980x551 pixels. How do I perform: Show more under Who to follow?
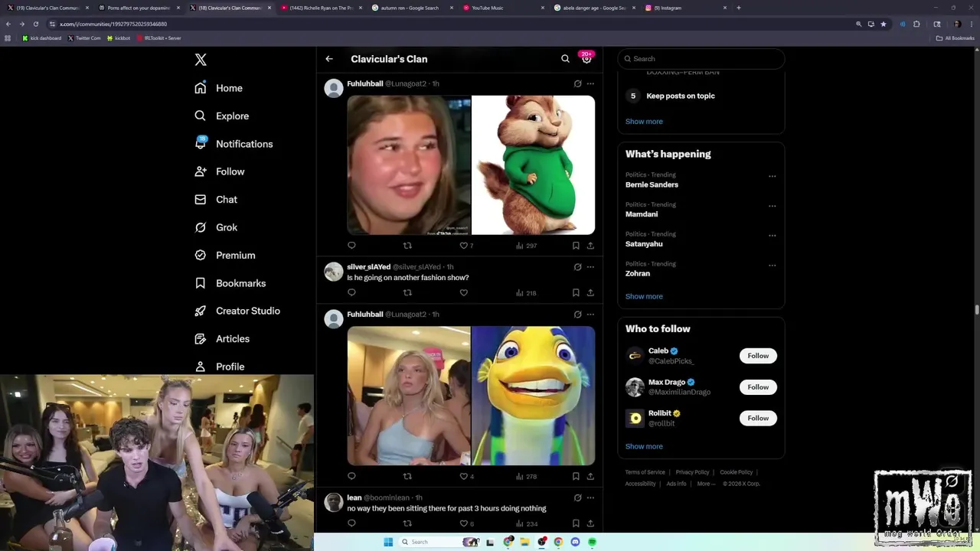pyautogui.click(x=644, y=446)
